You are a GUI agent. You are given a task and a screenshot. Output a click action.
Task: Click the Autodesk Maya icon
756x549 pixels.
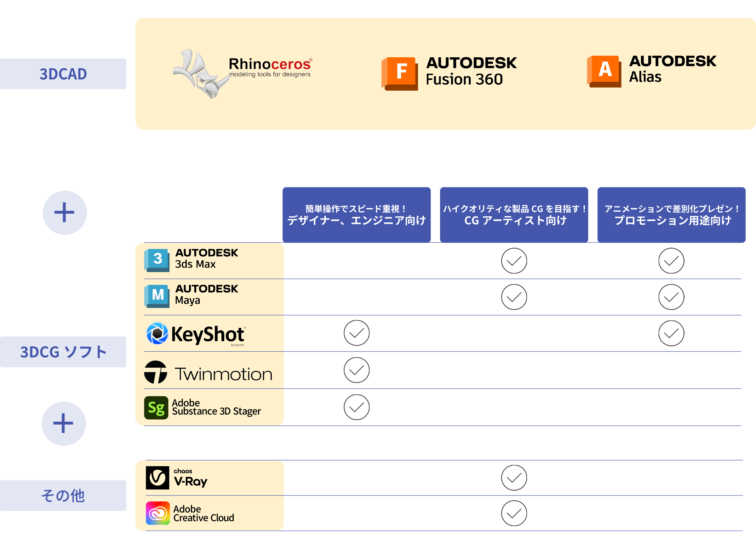click(157, 296)
